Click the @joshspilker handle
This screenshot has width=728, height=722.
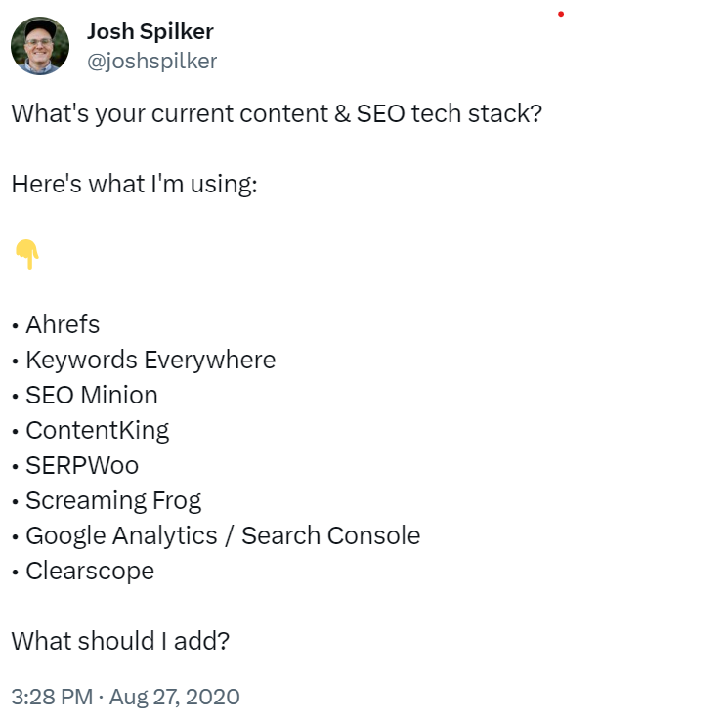[151, 62]
